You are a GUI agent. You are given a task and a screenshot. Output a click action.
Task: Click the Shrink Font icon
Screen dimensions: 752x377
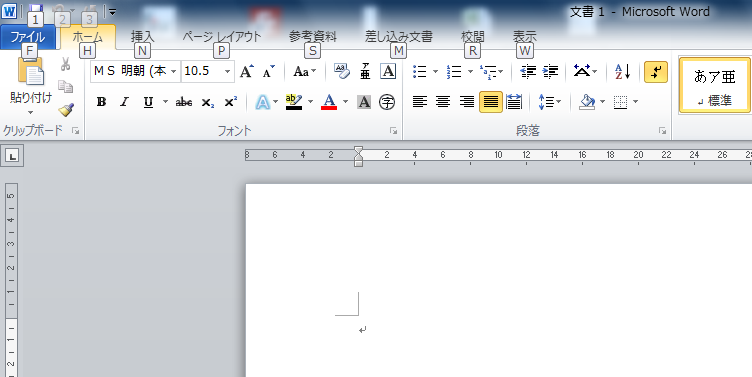coord(269,71)
